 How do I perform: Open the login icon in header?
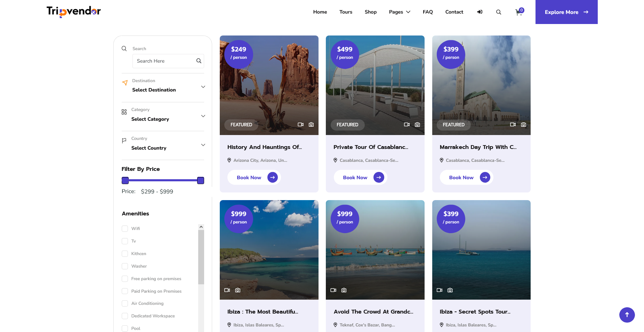480,12
